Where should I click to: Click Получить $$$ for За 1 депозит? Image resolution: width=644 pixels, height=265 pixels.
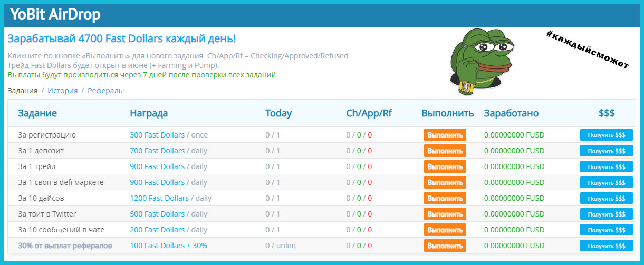coord(607,151)
